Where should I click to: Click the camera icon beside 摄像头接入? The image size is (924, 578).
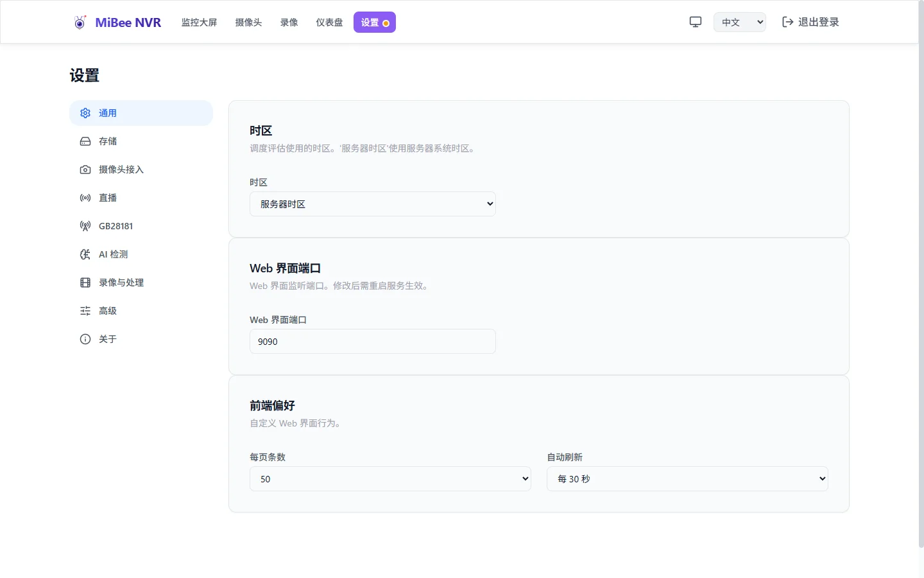pos(85,170)
